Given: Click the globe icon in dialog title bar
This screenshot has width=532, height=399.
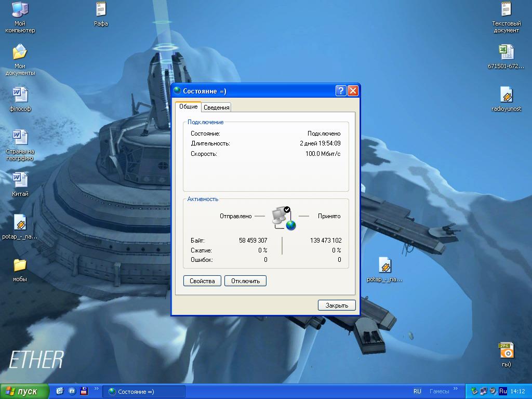Looking at the screenshot, I should [177, 90].
